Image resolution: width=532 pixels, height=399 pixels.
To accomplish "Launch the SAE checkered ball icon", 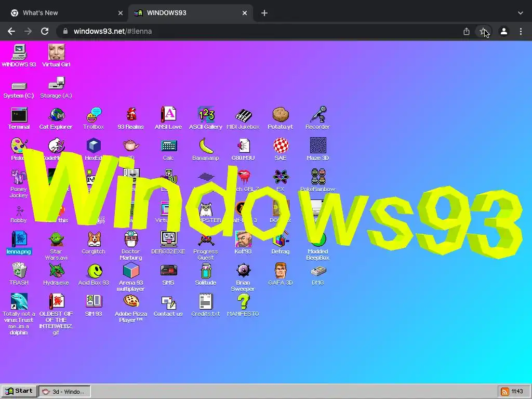I will [x=281, y=149].
